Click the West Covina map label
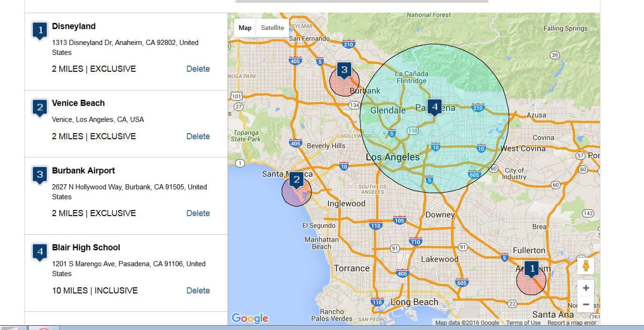Screen dimensions: 644x330 (x=523, y=148)
